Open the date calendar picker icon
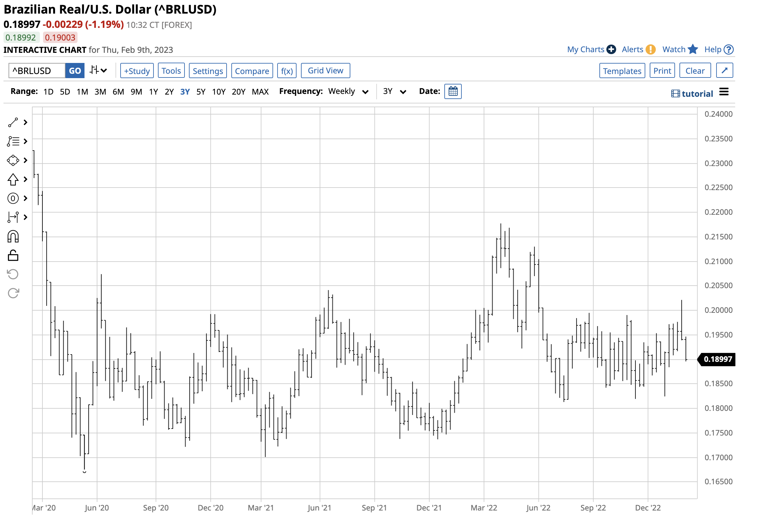Screen dimensions: 757x532 pos(453,92)
